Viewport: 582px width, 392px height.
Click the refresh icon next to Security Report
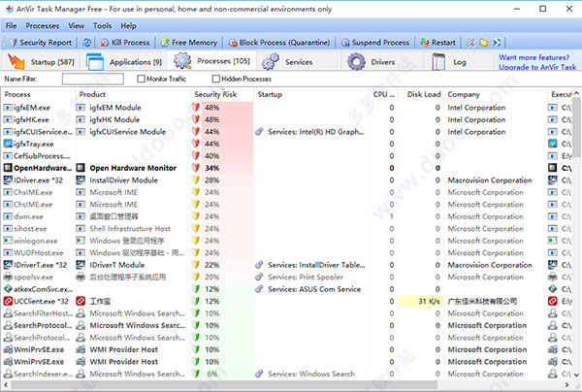tap(87, 43)
